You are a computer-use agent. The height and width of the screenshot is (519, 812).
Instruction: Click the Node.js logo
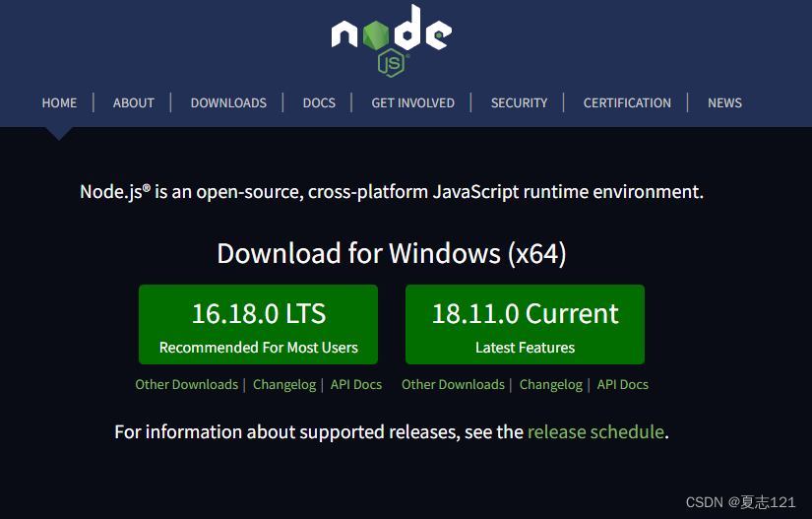[x=392, y=40]
